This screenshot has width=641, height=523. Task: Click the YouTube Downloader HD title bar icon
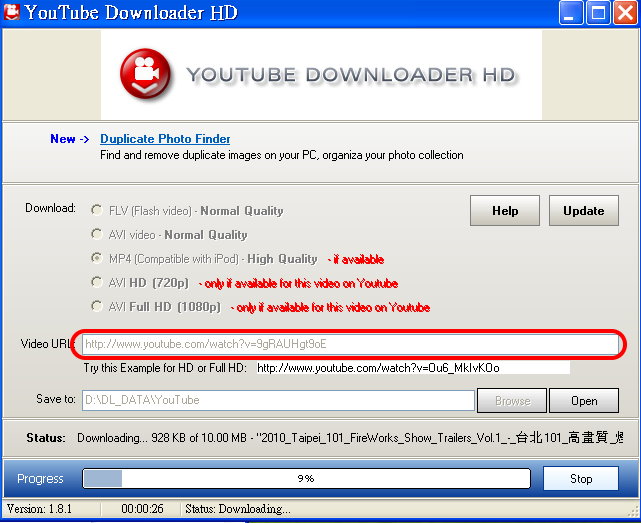click(11, 12)
